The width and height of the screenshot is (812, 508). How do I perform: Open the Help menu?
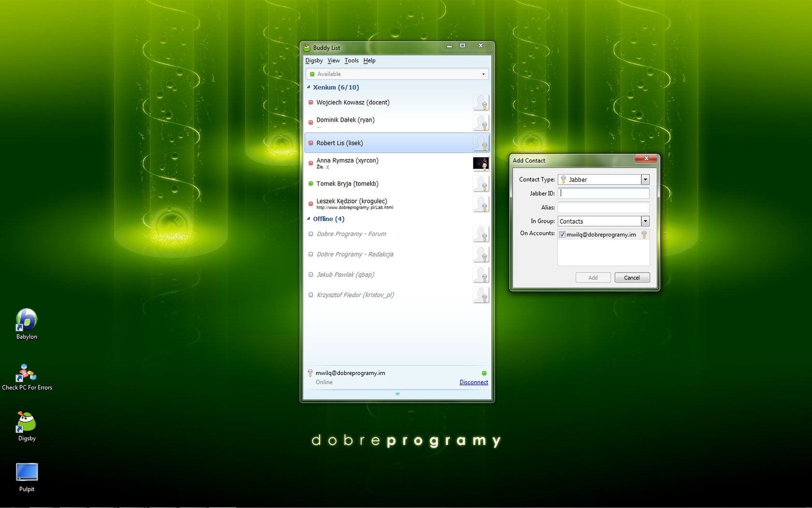[x=369, y=60]
